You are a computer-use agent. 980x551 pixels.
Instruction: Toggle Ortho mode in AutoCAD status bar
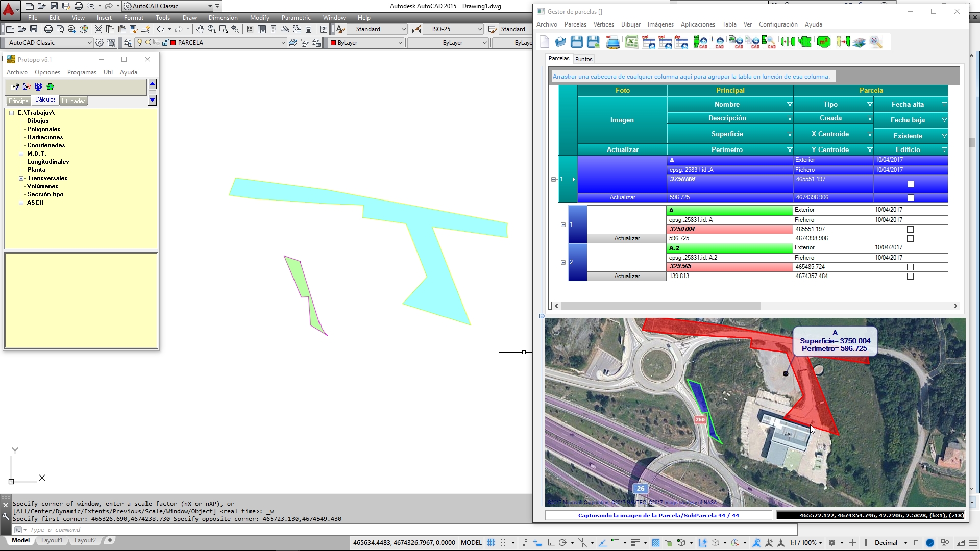point(551,543)
